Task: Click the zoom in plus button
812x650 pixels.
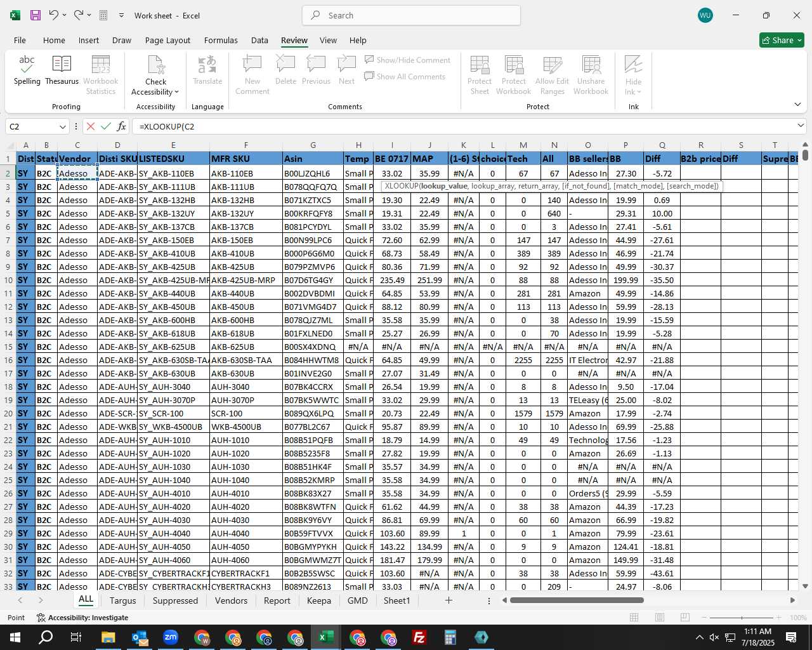Action: [778, 618]
